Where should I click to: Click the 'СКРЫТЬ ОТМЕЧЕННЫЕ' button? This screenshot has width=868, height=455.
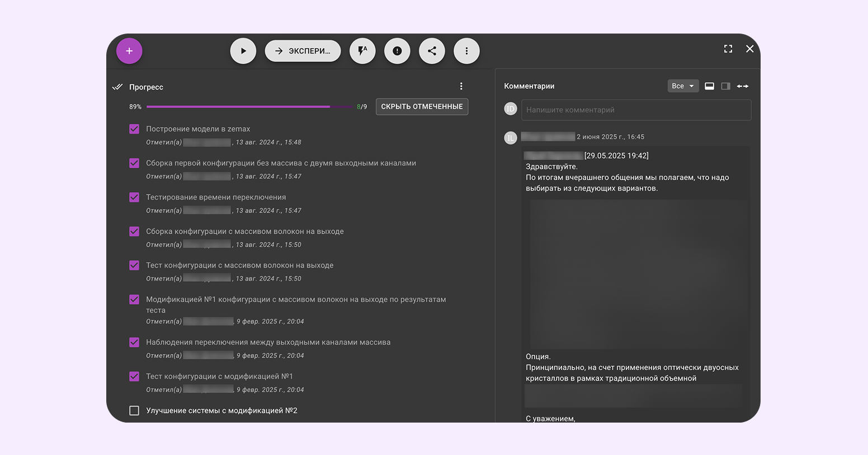coord(422,107)
